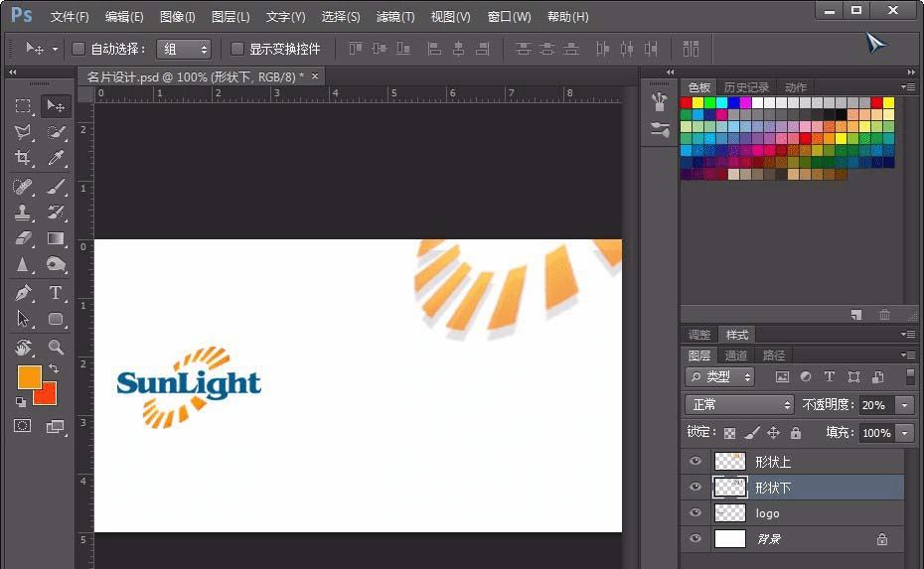
Task: Open the 组 auto-select dropdown
Action: (x=185, y=49)
